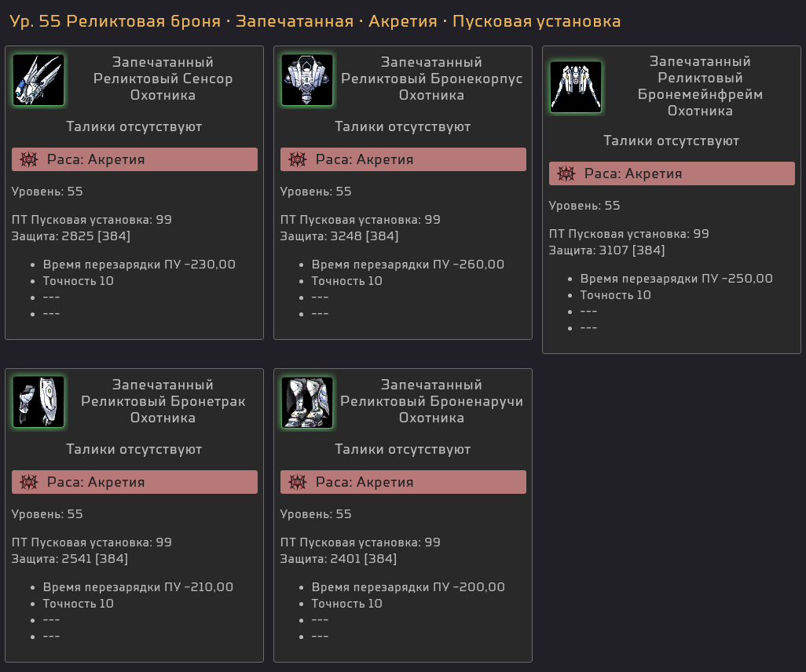Open Запечатанный Реликтовый Бронемейнфрейм Охотника title
The image size is (806, 672).
click(700, 86)
